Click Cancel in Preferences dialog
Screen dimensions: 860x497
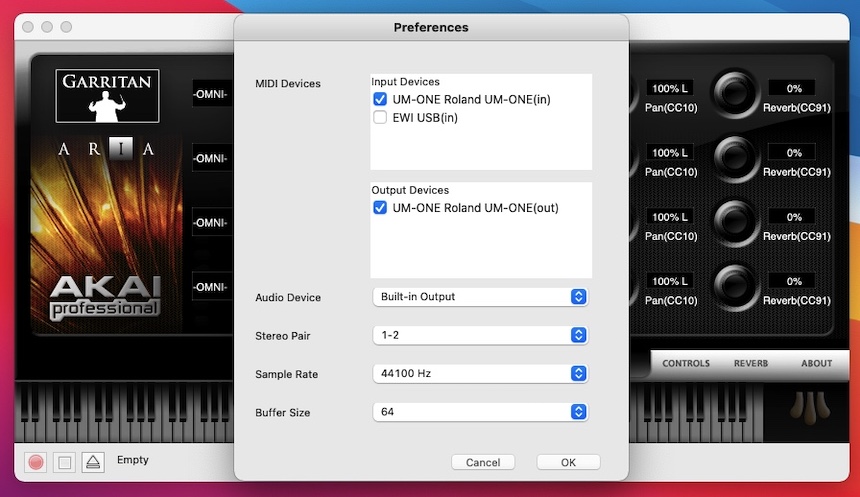click(x=483, y=462)
